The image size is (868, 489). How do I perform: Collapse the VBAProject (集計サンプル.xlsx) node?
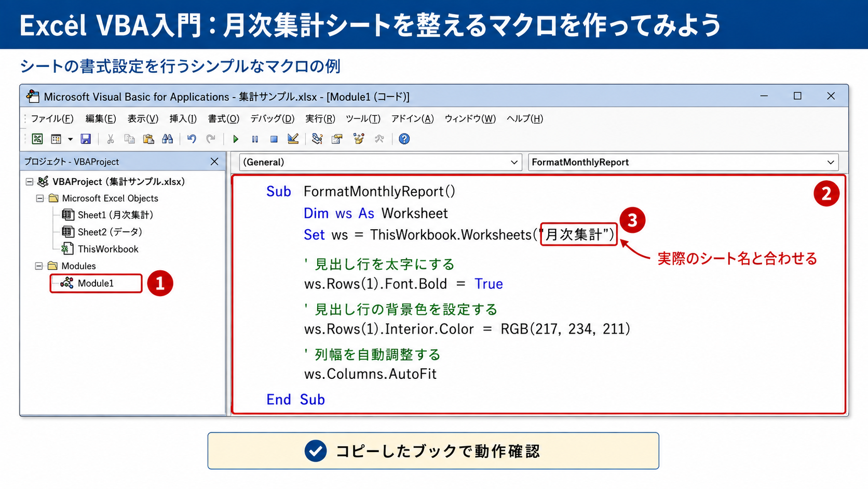coord(30,182)
